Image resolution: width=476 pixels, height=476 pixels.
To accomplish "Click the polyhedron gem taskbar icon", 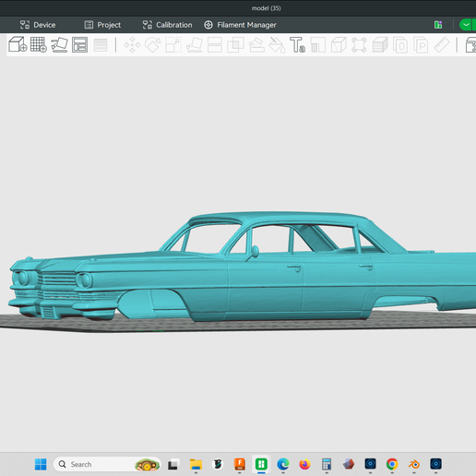I will (349, 464).
